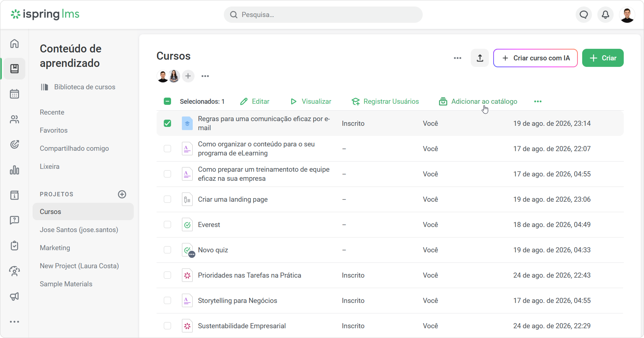Screen dimensions: 644x338
Task: Toggle the select-all checkbox in toolbar
Action: (x=167, y=101)
